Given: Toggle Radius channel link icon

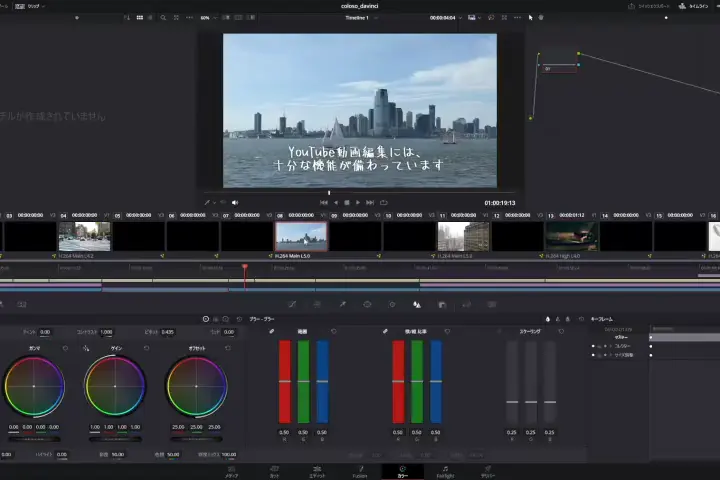Looking at the screenshot, I should pos(272,331).
